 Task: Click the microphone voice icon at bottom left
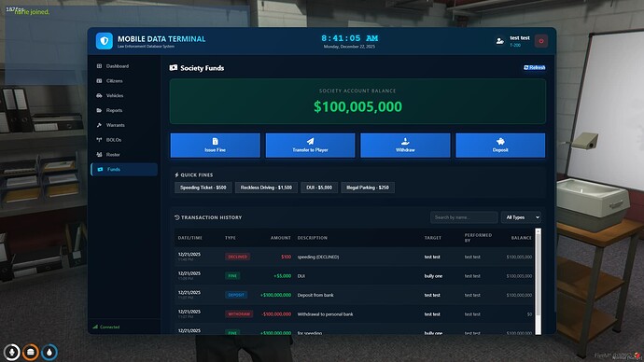coord(11,352)
